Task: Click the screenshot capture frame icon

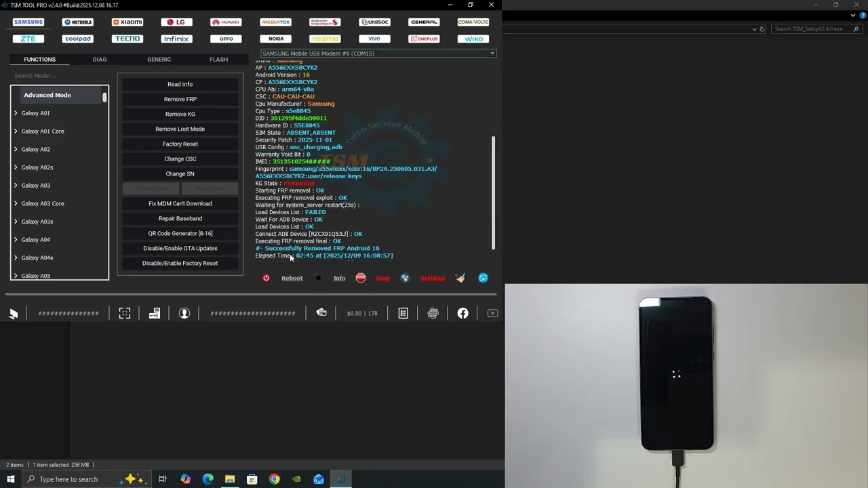Action: [x=125, y=313]
